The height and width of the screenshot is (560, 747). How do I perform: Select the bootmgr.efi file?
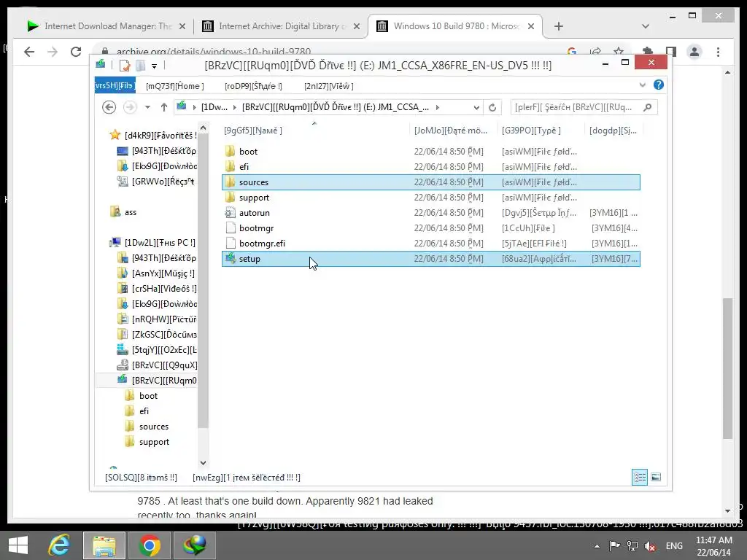430,244
